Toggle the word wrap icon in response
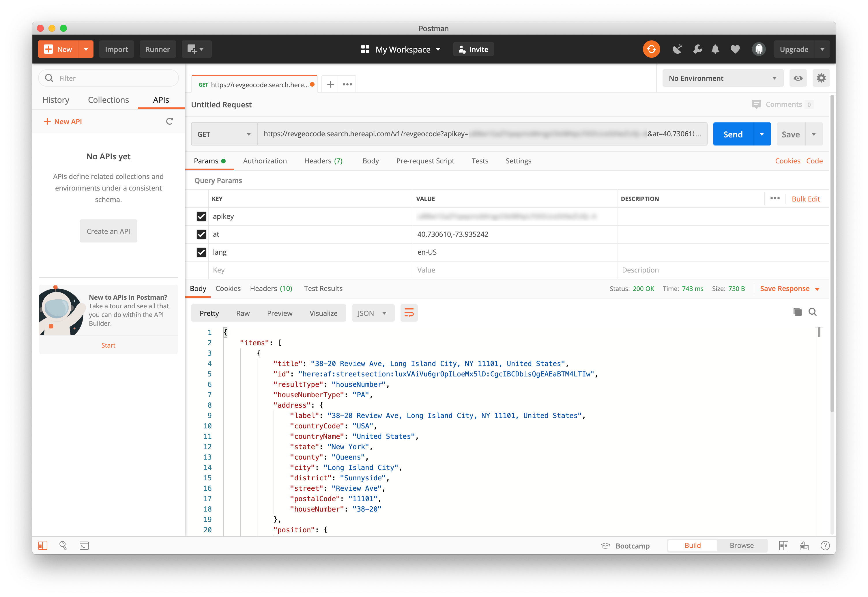868x597 pixels. click(x=409, y=313)
